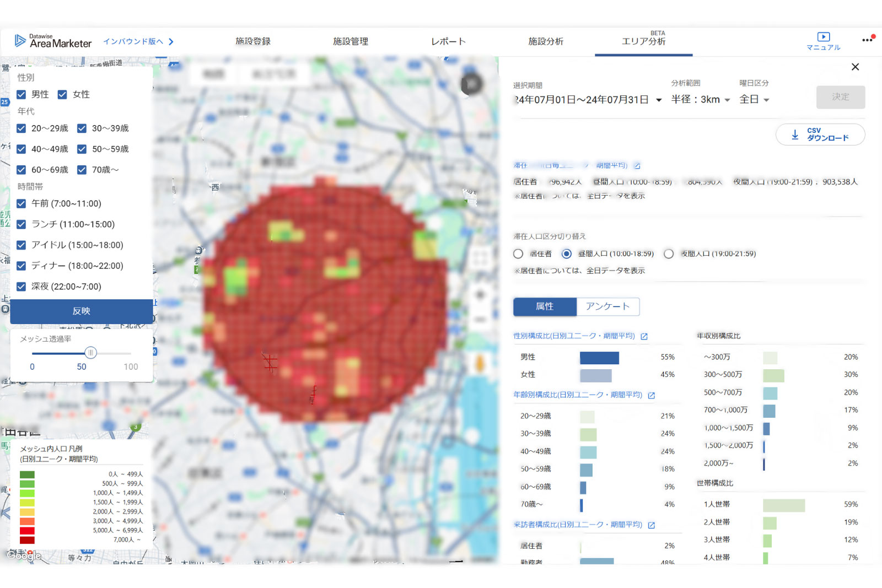This screenshot has height=588, width=882.
Task: Click the 年収別構成比 heading
Action: tap(719, 336)
